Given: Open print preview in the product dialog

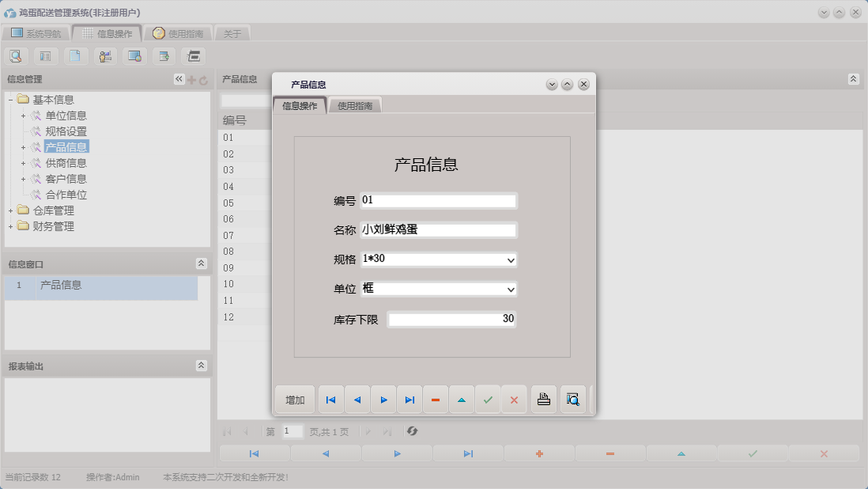Looking at the screenshot, I should pyautogui.click(x=572, y=400).
